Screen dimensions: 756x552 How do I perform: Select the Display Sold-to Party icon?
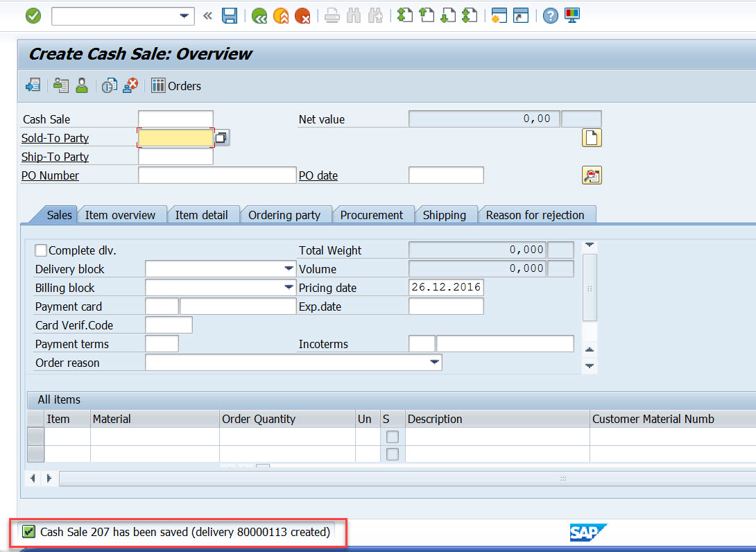(x=60, y=86)
